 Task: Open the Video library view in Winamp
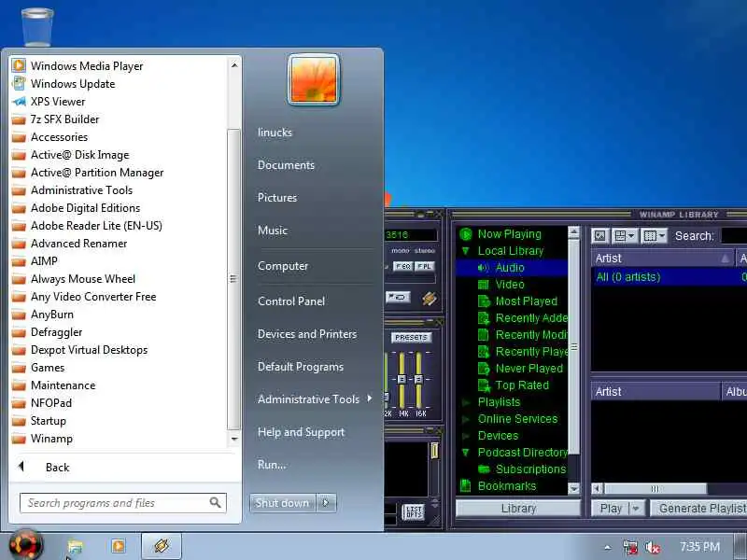509,285
